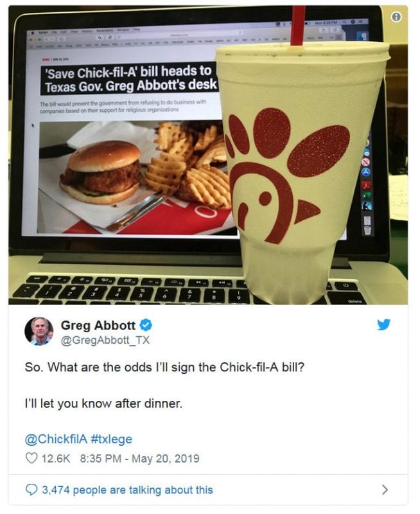Launch App Store from the laptop dock
Viewport: 420px width, 514px height.
367,172
